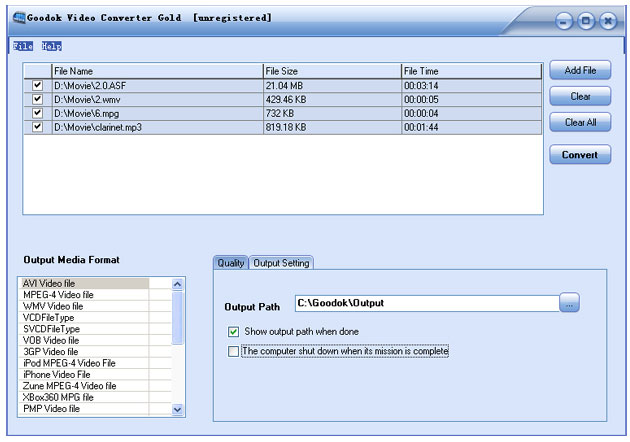Click the File Name column header
Screen dimensions: 630x442
coord(158,71)
